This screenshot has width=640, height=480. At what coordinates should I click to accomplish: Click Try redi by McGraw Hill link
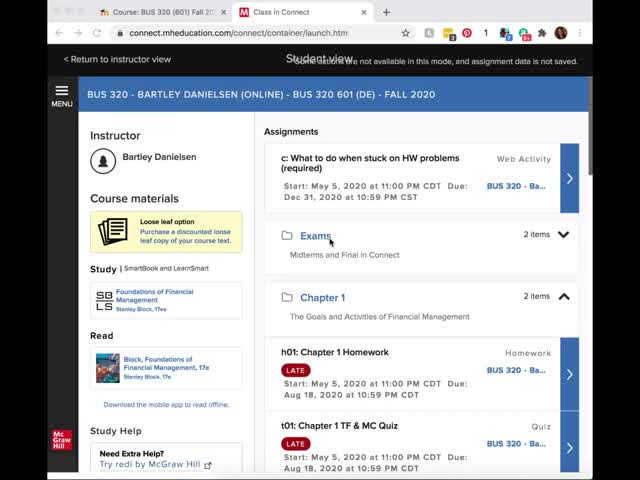click(150, 465)
